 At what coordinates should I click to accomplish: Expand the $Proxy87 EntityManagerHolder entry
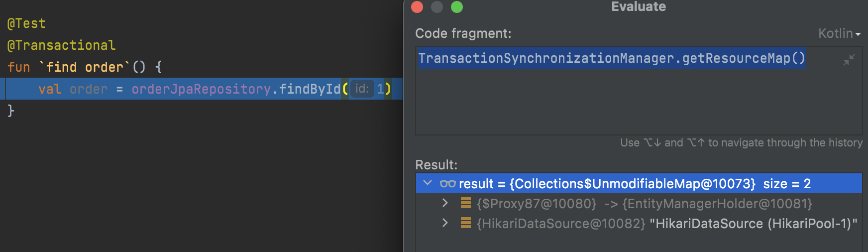point(445,203)
